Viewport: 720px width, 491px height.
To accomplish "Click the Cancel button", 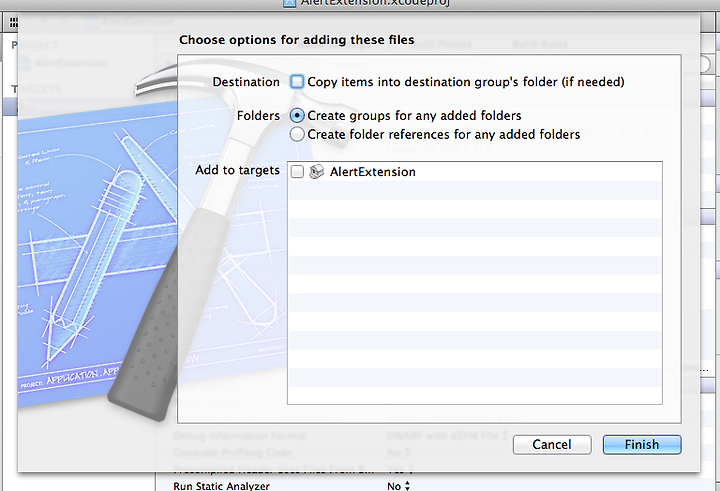I will coord(552,445).
